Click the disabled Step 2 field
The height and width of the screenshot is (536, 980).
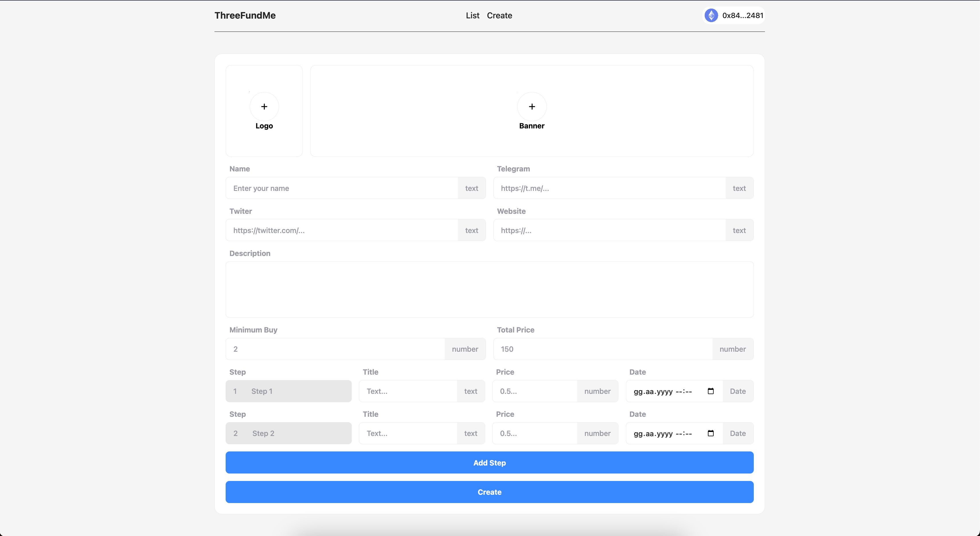click(x=288, y=433)
